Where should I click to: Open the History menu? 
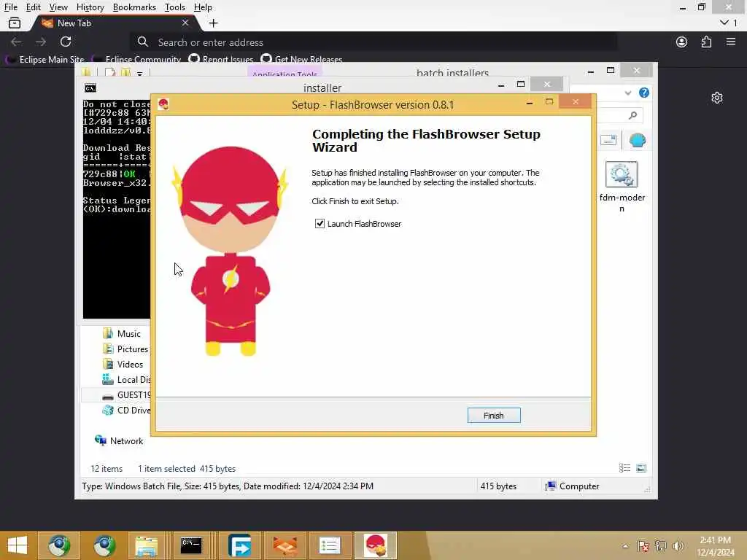tap(90, 7)
